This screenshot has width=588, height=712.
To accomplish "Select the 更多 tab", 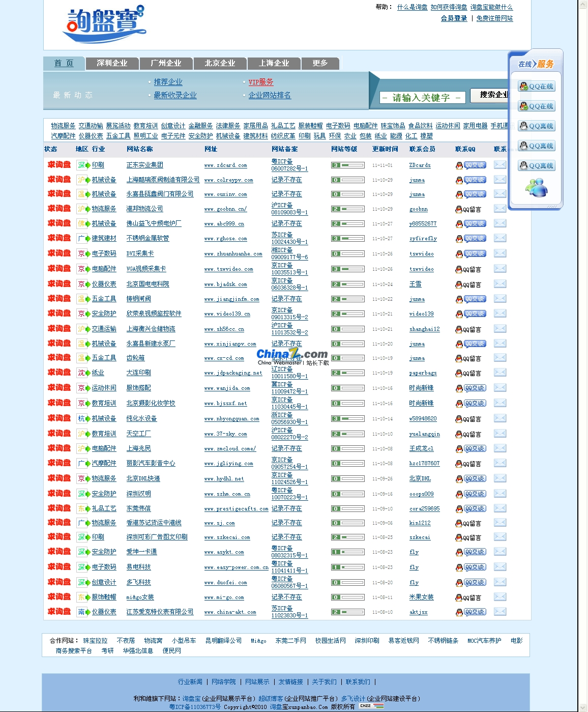I will (x=320, y=63).
